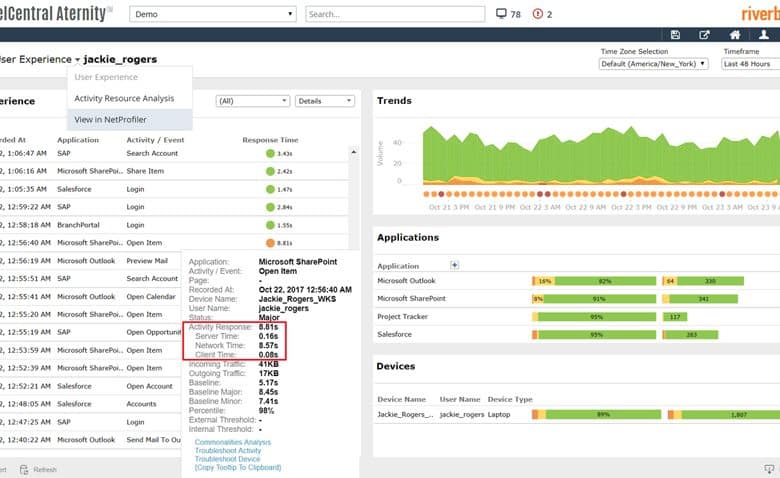The width and height of the screenshot is (780, 478).
Task: Click the Device Type column header
Action: [510, 399]
